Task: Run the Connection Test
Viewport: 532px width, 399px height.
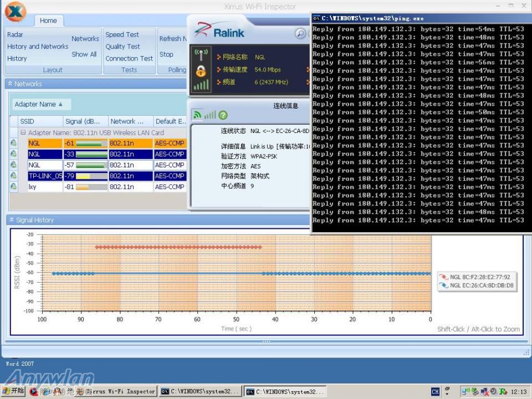Action: [129, 58]
